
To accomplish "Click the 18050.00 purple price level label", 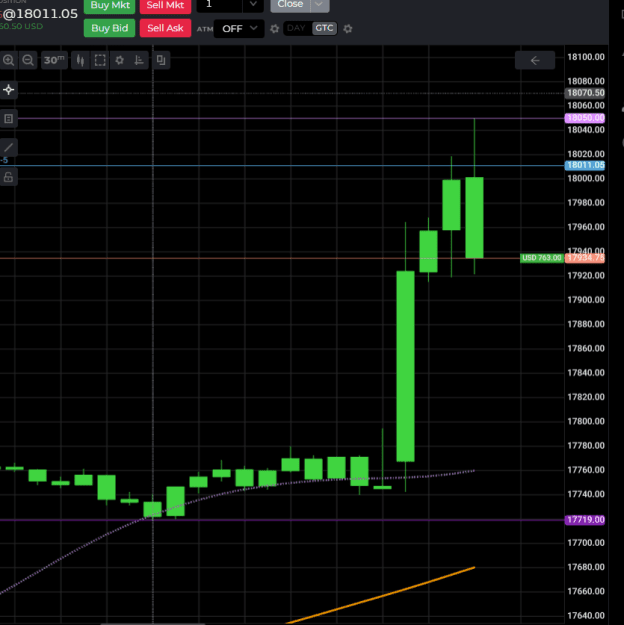I will click(585, 118).
